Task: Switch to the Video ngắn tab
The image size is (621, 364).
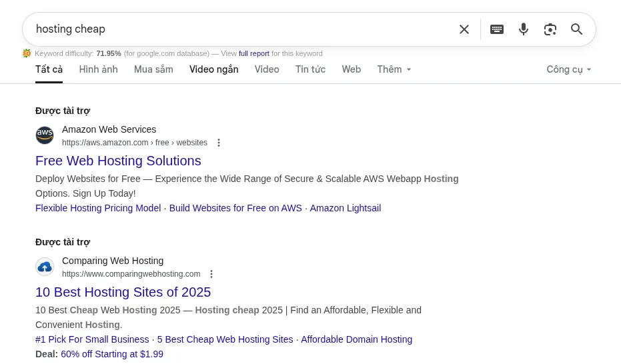Action: pos(213,69)
